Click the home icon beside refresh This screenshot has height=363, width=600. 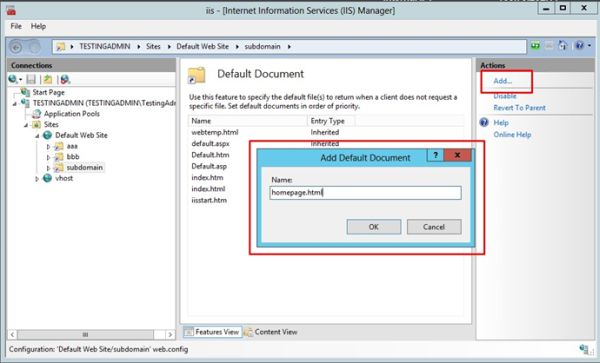click(563, 46)
